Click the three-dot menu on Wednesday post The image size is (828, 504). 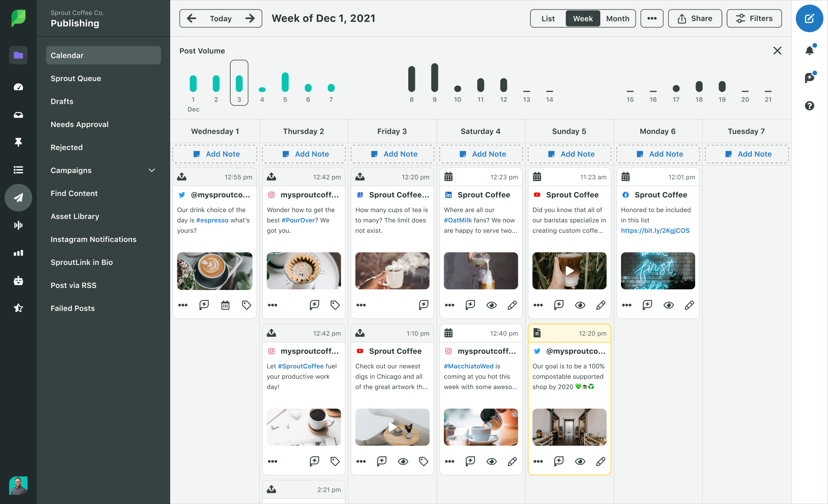click(x=183, y=305)
